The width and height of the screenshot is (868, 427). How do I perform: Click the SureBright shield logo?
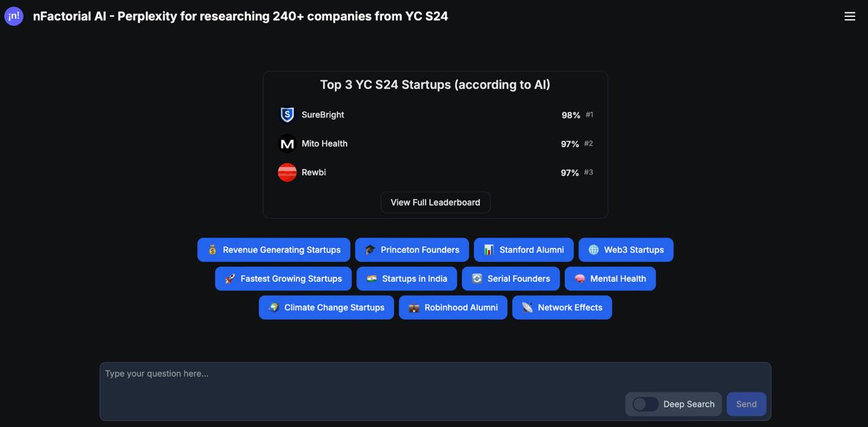tap(288, 115)
